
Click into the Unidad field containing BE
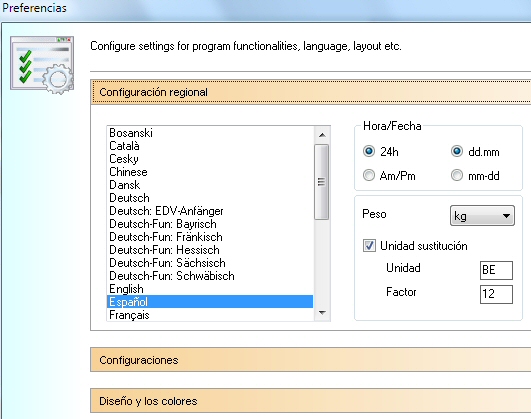pos(496,270)
